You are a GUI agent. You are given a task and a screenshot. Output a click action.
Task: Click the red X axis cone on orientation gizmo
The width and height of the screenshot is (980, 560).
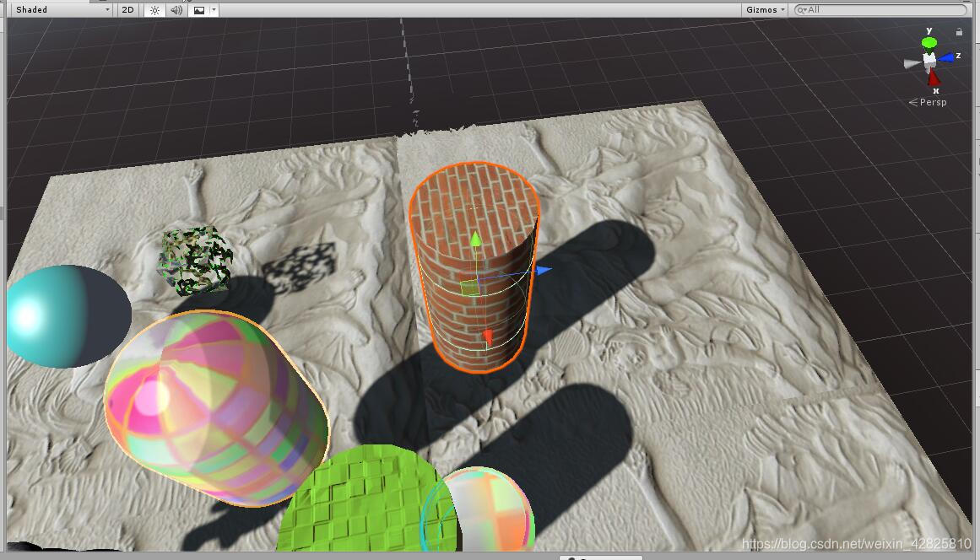[933, 78]
